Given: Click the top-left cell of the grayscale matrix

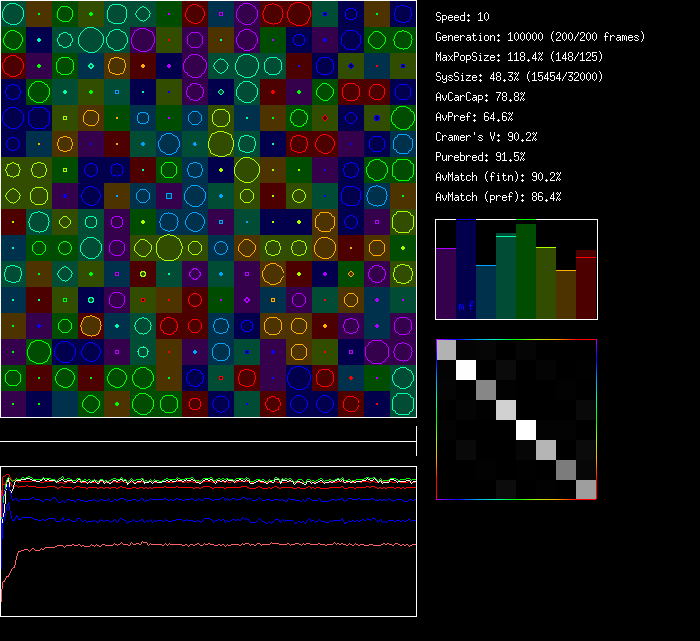Looking at the screenshot, I should click(x=447, y=350).
